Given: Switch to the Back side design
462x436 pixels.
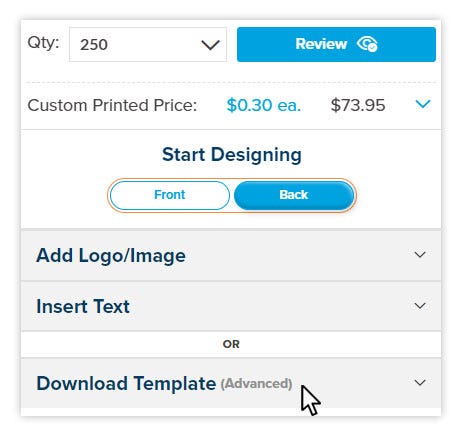Looking at the screenshot, I should [294, 195].
